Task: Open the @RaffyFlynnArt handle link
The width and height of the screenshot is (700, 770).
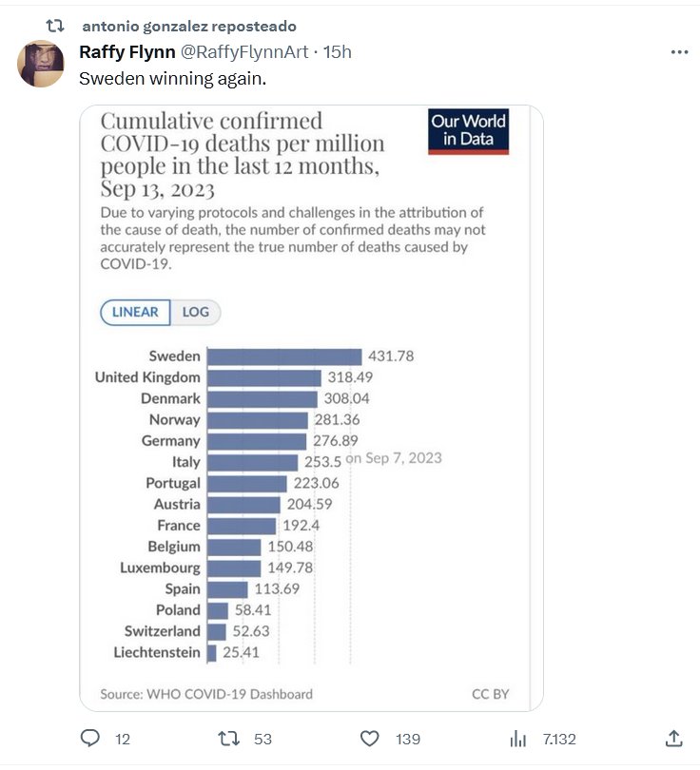Action: (244, 52)
